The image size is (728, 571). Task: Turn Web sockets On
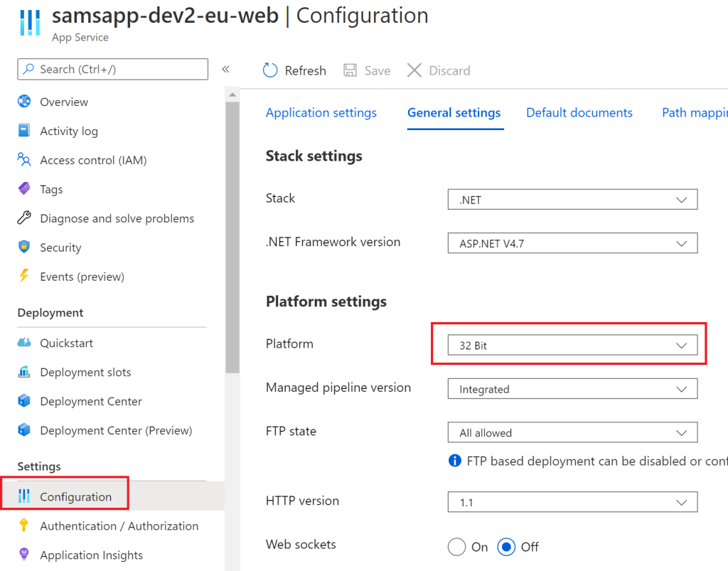click(x=456, y=547)
